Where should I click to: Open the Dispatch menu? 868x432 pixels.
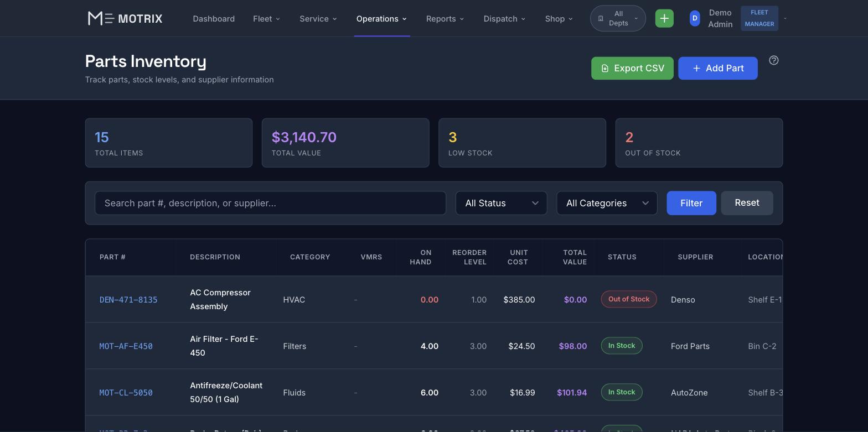click(504, 19)
